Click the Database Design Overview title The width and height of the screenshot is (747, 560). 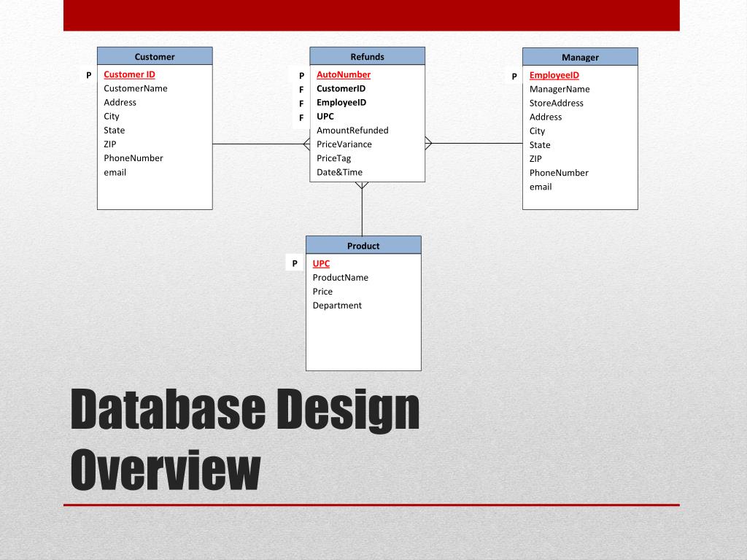(x=245, y=440)
